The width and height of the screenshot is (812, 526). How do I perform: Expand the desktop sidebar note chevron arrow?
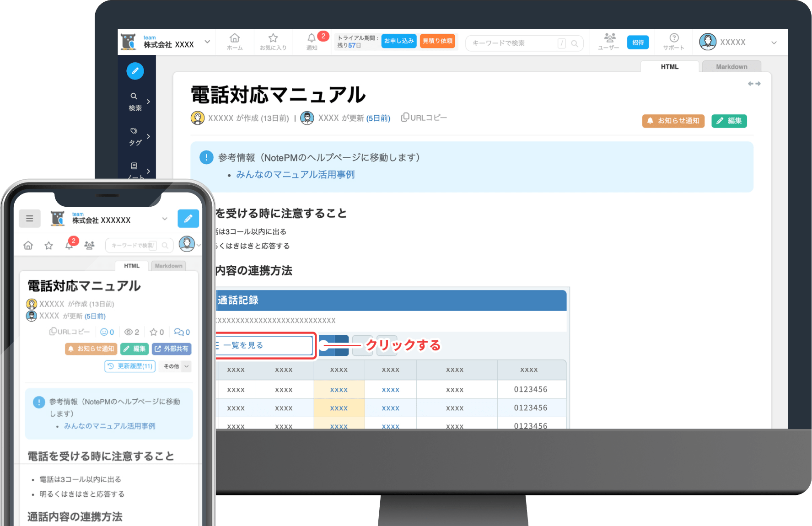point(148,171)
